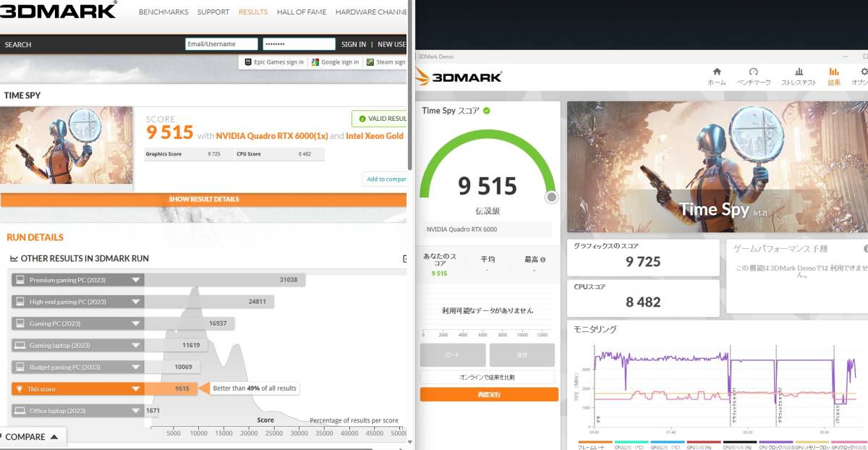Screen dimensions: 868x450
Task: Click the ロード button
Action: pyautogui.click(x=452, y=355)
